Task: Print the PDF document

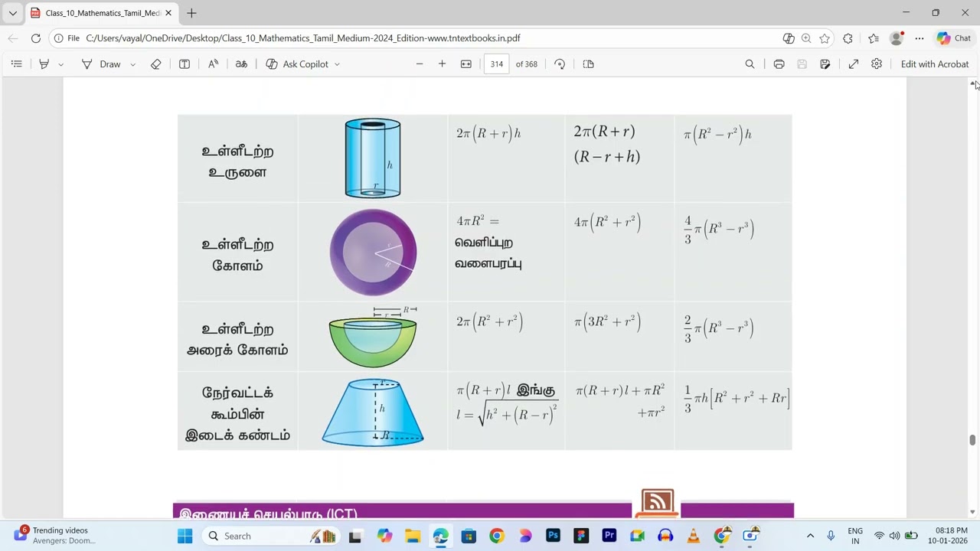Action: coord(779,64)
